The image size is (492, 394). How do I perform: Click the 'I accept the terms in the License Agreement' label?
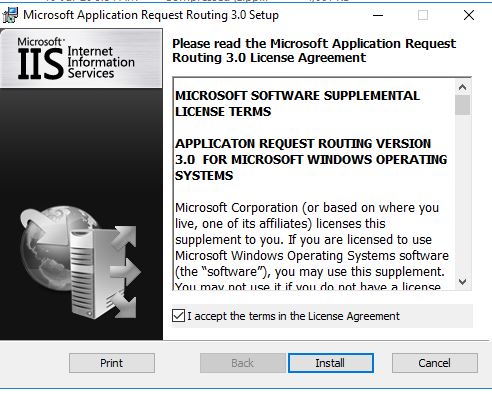[293, 316]
